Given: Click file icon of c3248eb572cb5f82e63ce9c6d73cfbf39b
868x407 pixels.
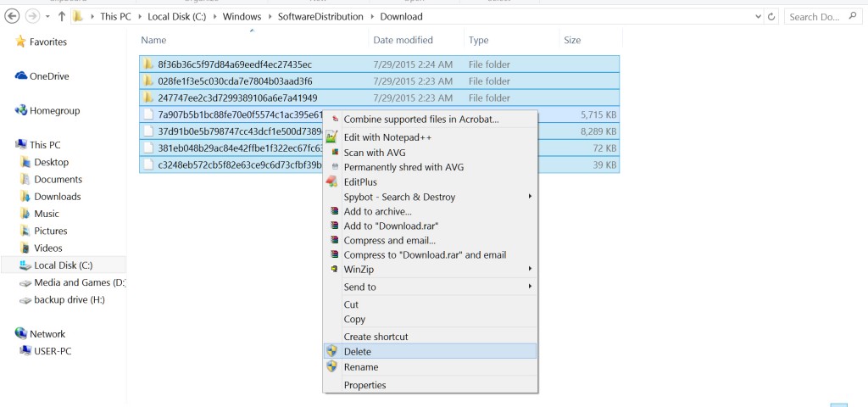Looking at the screenshot, I should click(147, 164).
